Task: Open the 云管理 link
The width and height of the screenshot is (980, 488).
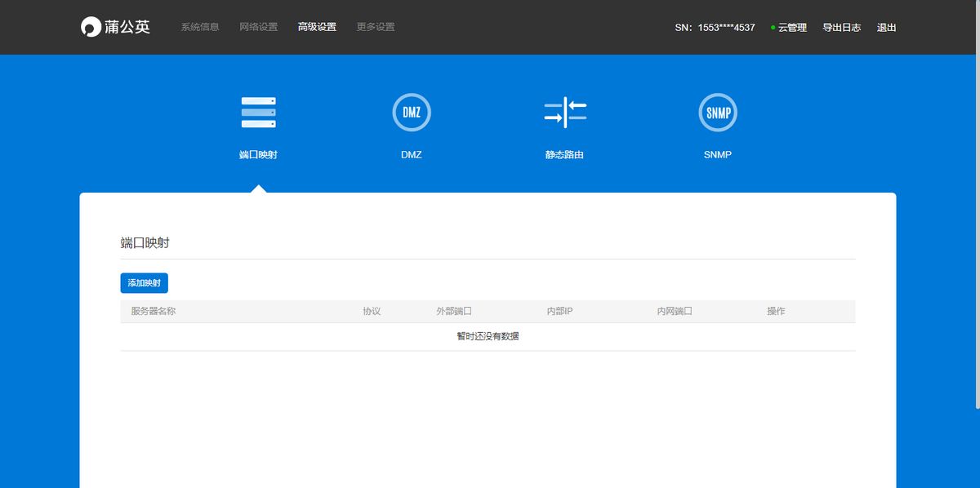Action: point(792,28)
